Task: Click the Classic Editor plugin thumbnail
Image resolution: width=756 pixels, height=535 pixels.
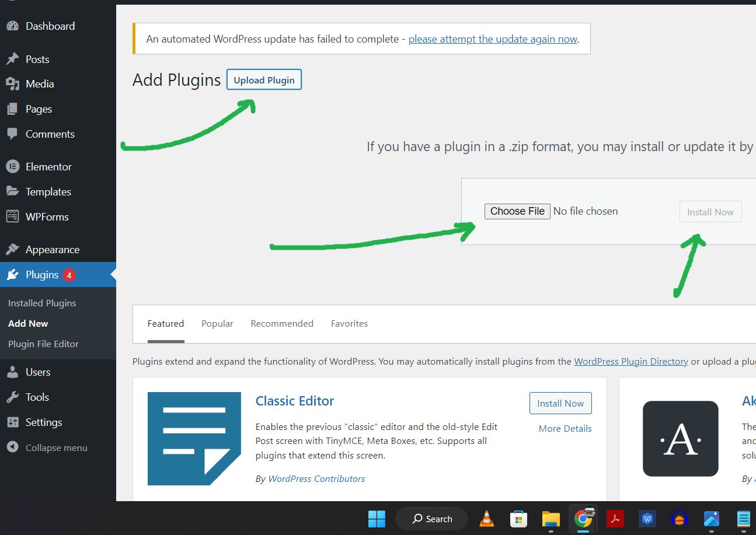Action: [x=194, y=439]
